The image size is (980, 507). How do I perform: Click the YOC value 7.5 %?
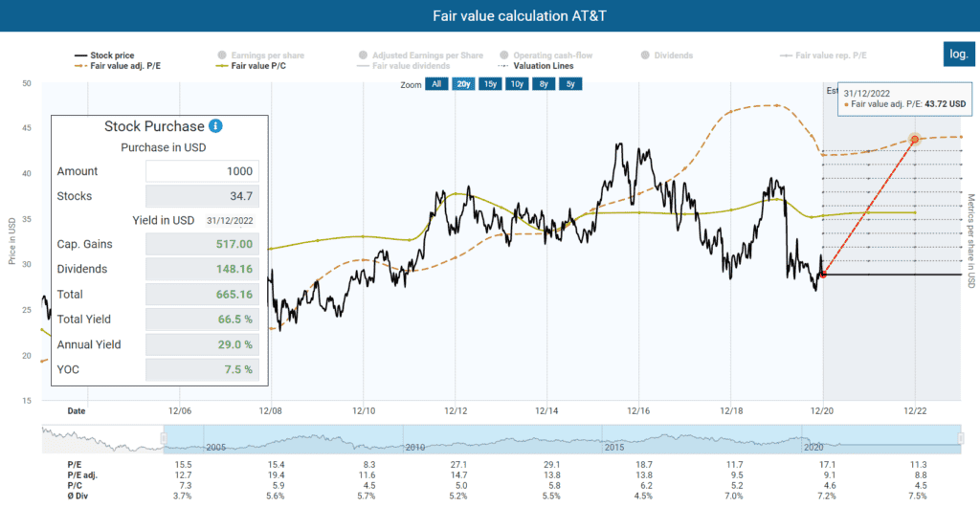coord(202,369)
